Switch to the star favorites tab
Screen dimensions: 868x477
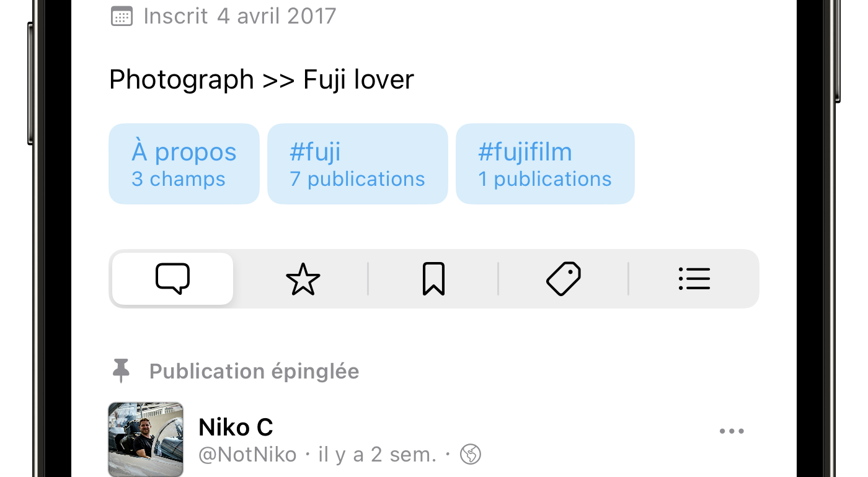pos(303,279)
